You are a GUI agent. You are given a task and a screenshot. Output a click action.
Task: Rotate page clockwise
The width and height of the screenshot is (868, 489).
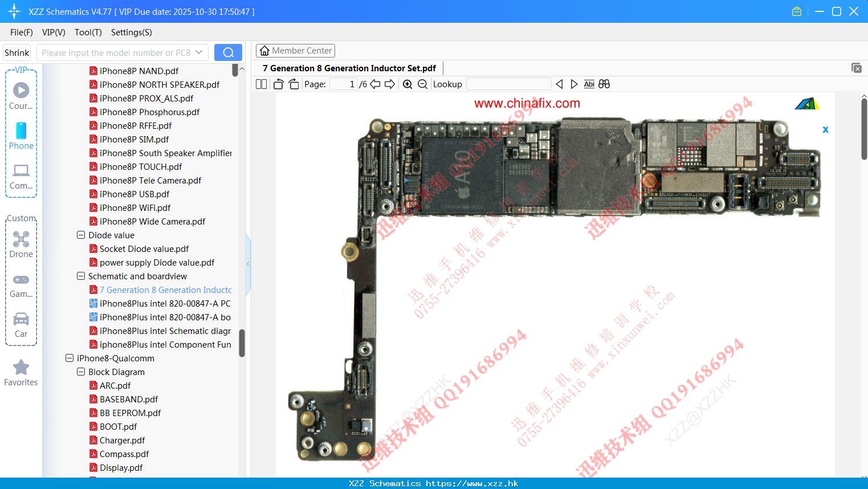point(294,84)
